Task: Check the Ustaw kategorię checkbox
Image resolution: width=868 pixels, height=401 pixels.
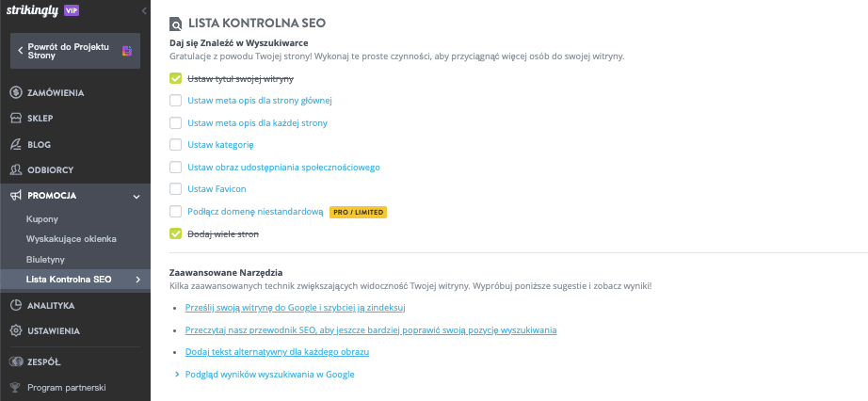Action: tap(175, 145)
